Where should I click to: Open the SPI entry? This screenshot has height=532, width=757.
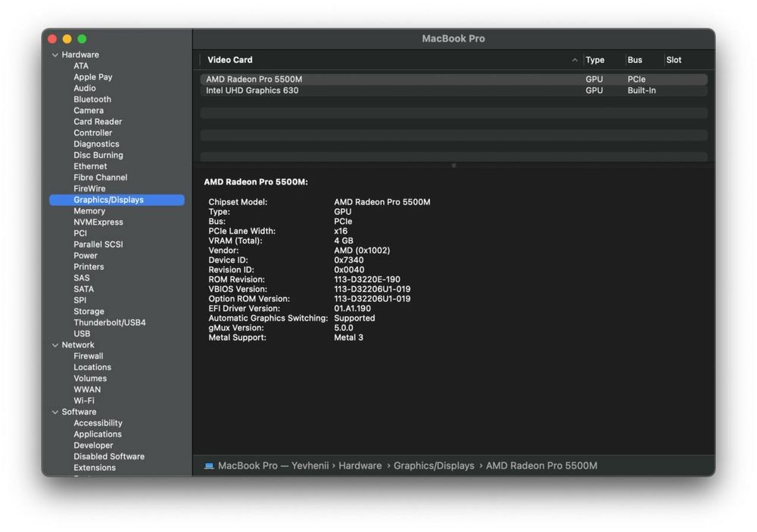coord(79,300)
